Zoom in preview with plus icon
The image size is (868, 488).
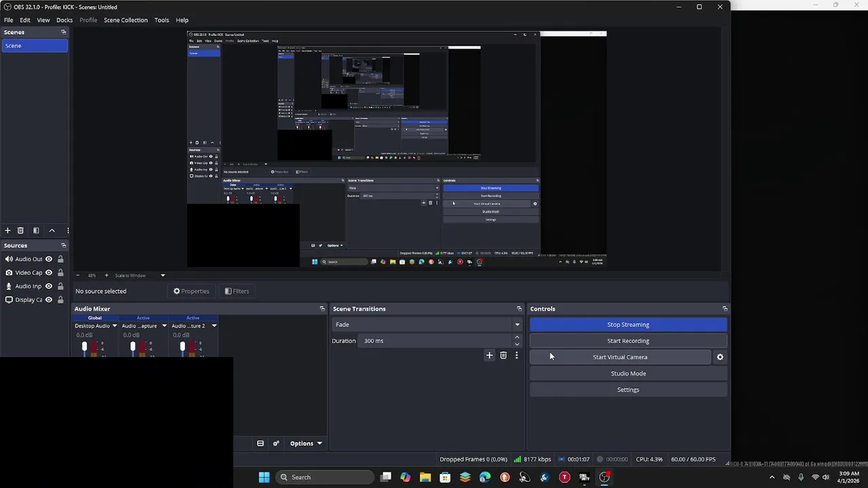106,275
